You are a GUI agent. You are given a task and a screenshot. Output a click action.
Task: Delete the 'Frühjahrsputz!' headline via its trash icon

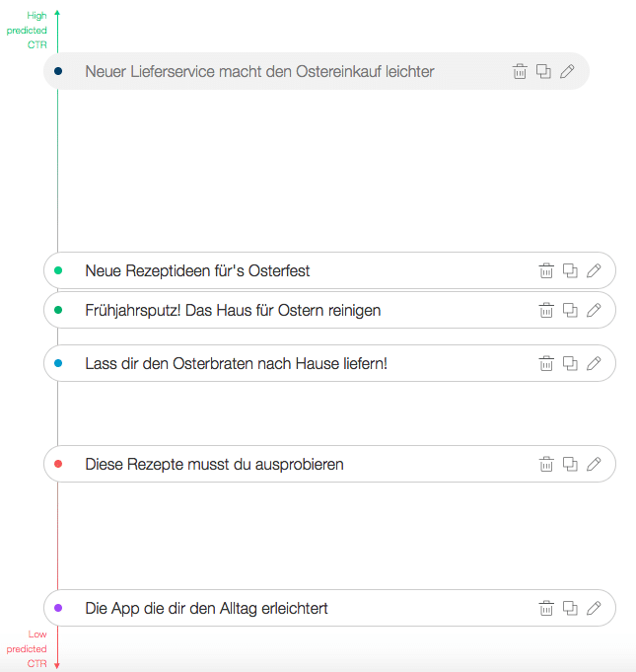coord(546,310)
